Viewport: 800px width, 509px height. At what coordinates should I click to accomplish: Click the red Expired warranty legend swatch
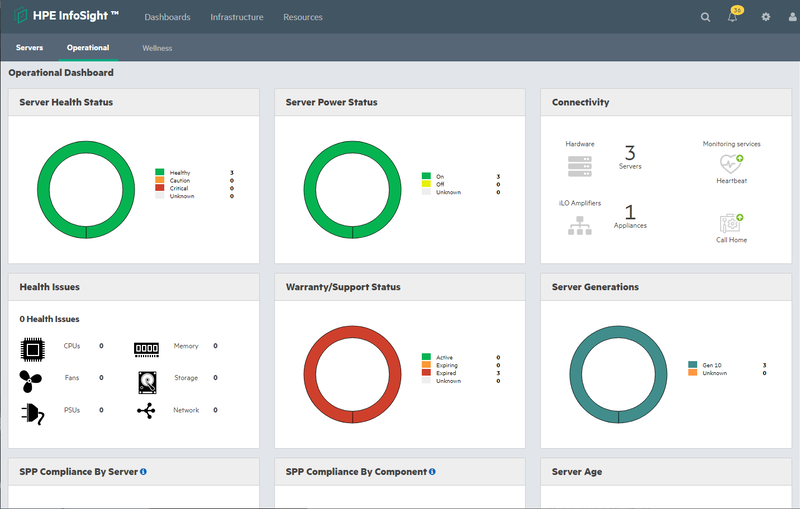click(426, 372)
